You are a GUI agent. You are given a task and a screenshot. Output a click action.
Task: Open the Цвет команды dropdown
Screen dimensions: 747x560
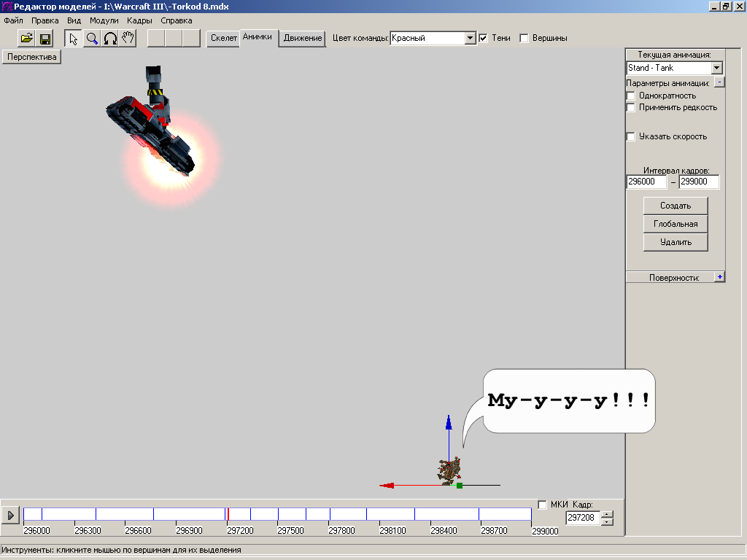[470, 38]
